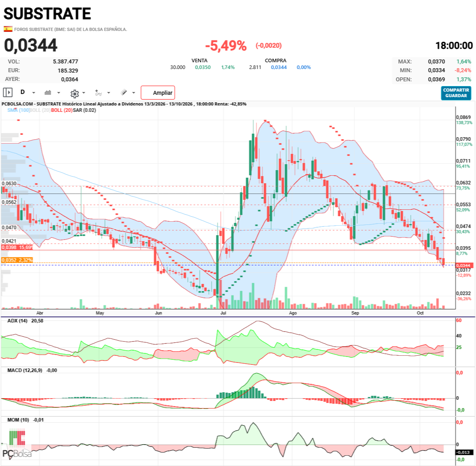Image resolution: width=476 pixels, height=466 pixels.
Task: Click the AYER value 0,0364
Action: point(69,79)
